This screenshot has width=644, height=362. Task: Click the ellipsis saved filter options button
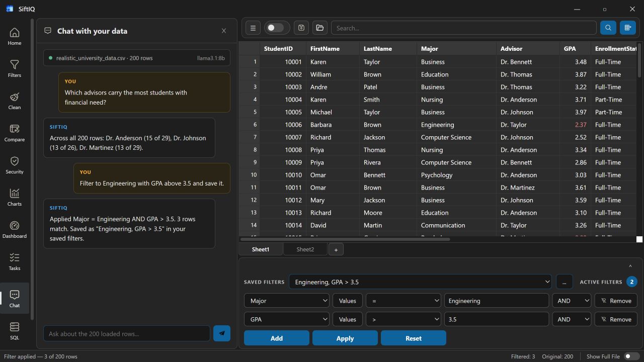point(565,282)
